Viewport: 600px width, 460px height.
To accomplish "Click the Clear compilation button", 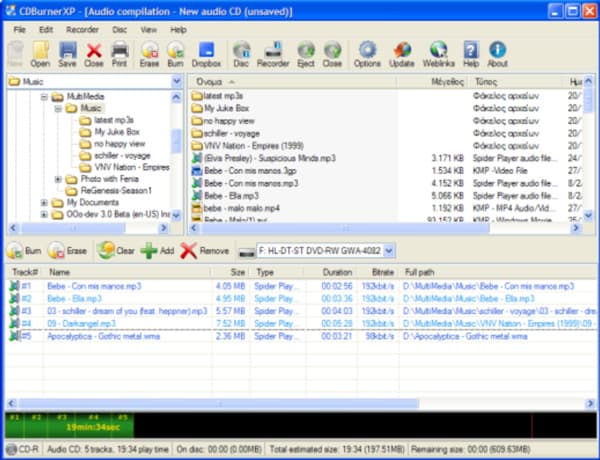I will pyautogui.click(x=116, y=251).
